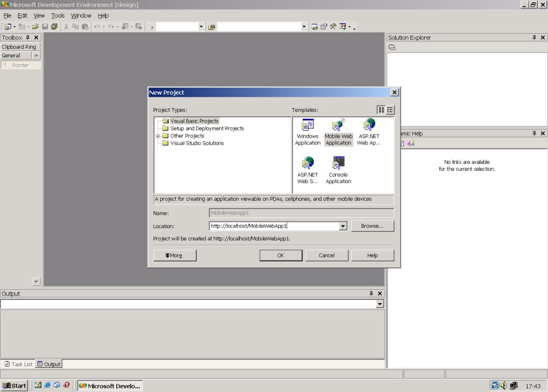Click the Toolbox toolbar icon

click(x=333, y=27)
